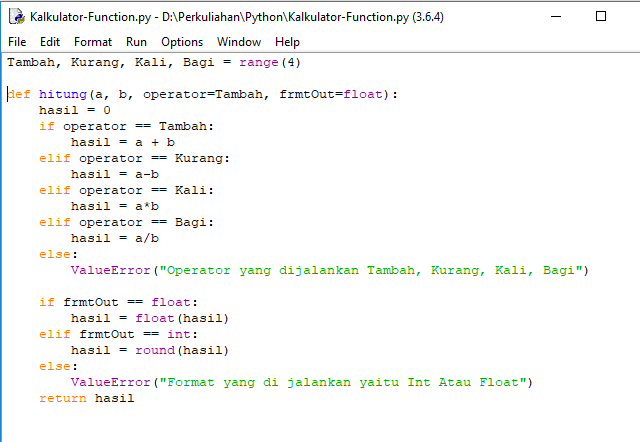The image size is (640, 442).
Task: Click the line 'elif frmtOut == int:'
Action: point(118,334)
